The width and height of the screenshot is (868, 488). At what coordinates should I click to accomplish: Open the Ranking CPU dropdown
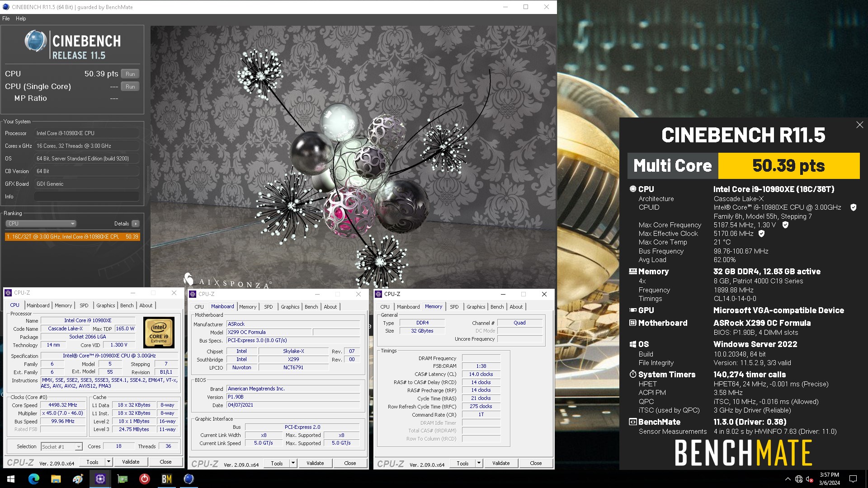coord(41,224)
